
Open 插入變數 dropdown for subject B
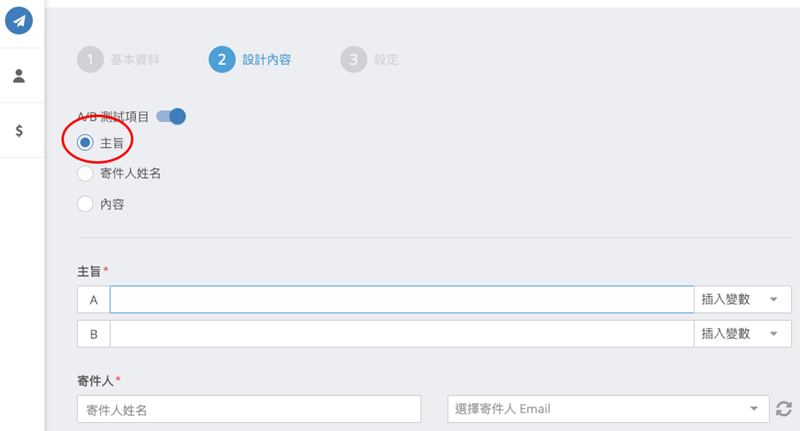(x=742, y=334)
